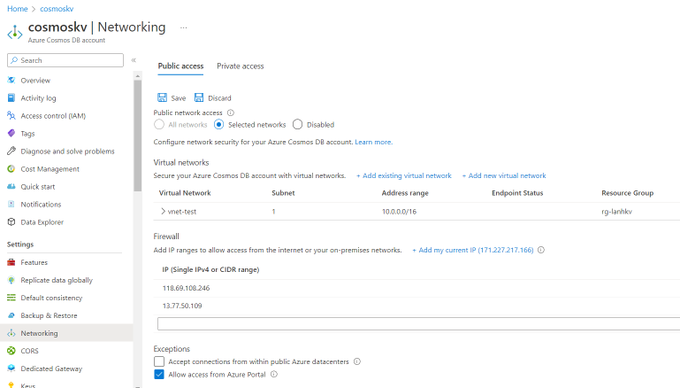This screenshot has width=680, height=388.
Task: Open Data Explorer menu item
Action: [x=42, y=222]
